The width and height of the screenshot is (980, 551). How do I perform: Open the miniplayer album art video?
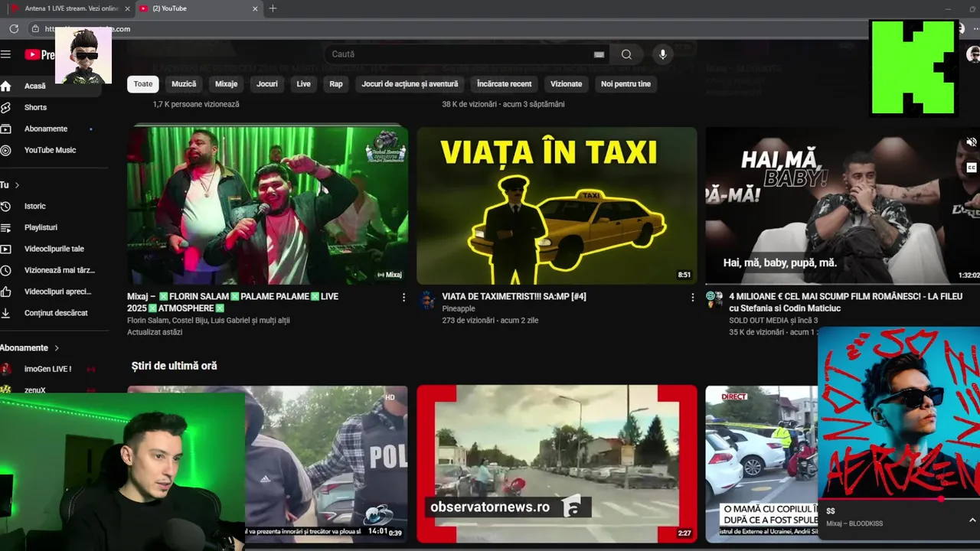(x=899, y=413)
